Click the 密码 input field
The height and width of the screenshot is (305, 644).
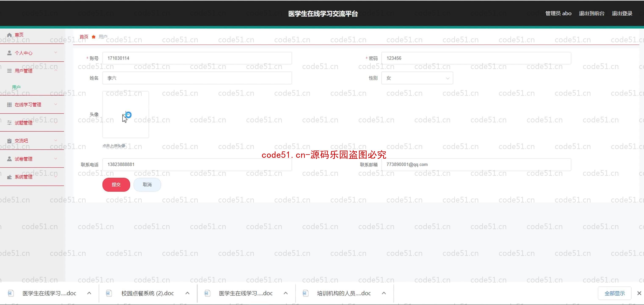(476, 58)
